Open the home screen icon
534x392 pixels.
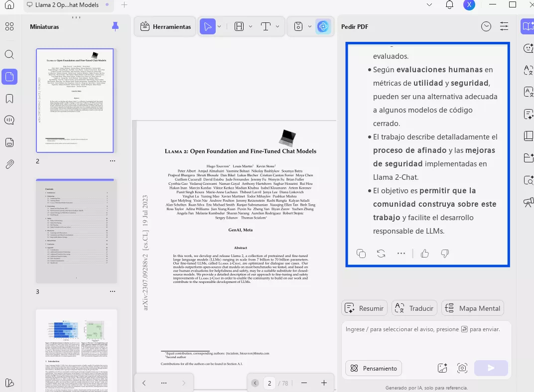pyautogui.click(x=9, y=5)
